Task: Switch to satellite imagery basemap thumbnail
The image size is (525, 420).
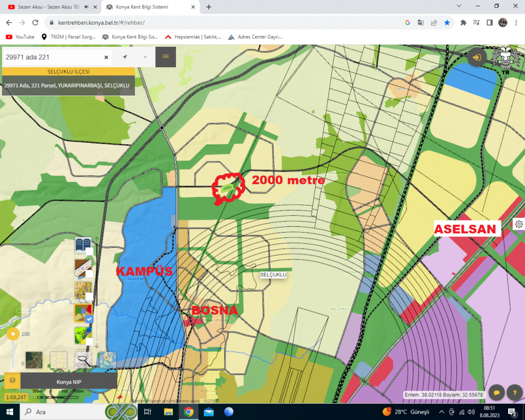Action: (34, 360)
